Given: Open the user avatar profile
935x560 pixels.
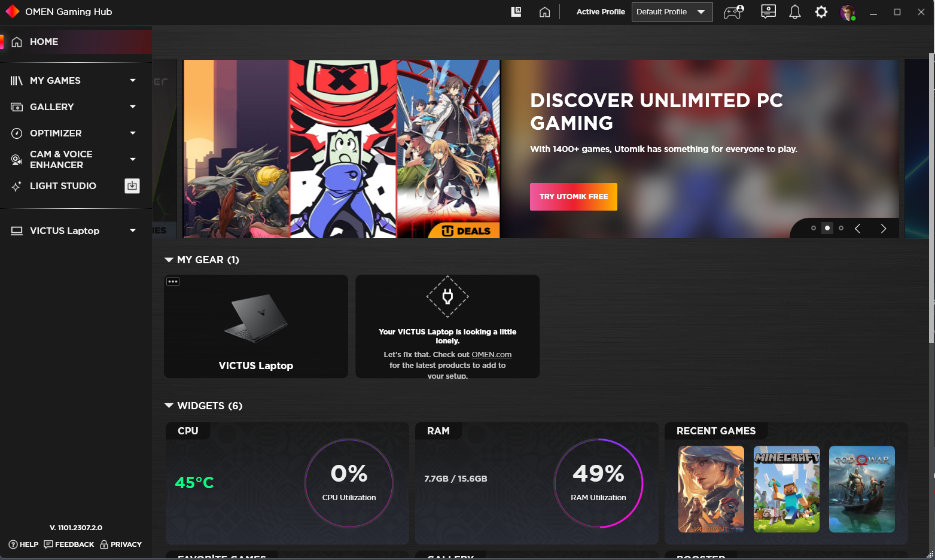Looking at the screenshot, I should [848, 13].
